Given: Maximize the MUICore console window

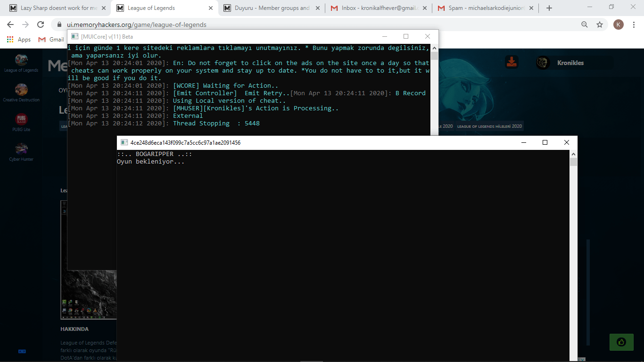Looking at the screenshot, I should (x=406, y=36).
